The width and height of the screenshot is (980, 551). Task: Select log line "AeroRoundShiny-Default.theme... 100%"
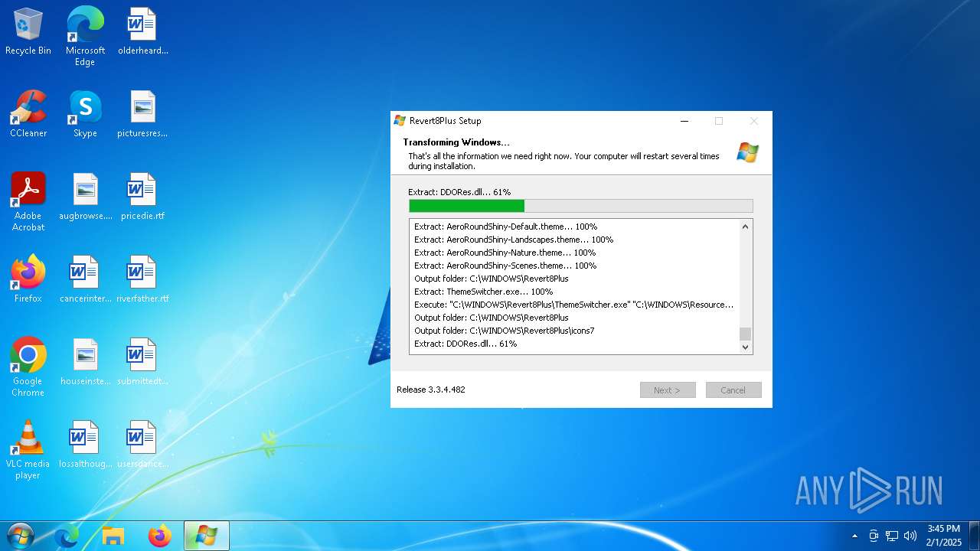click(506, 227)
